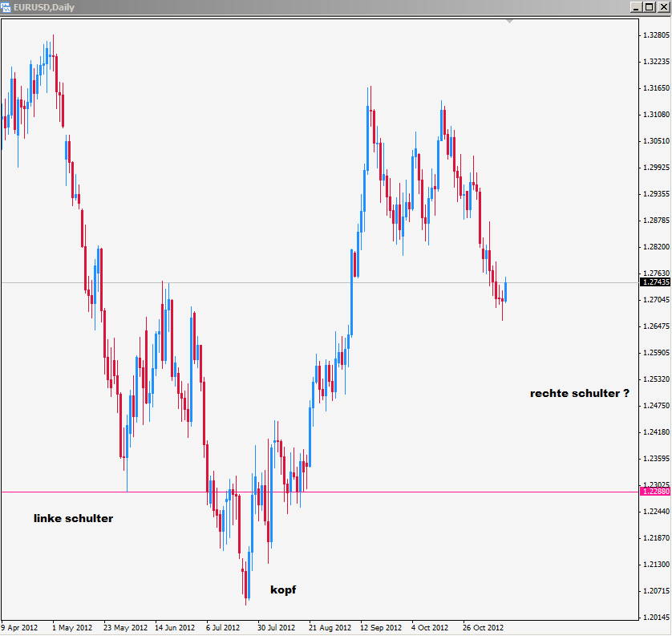Viewport: 672px width, 636px height.
Task: Maximize the EURUSD chart window
Action: 649,7
